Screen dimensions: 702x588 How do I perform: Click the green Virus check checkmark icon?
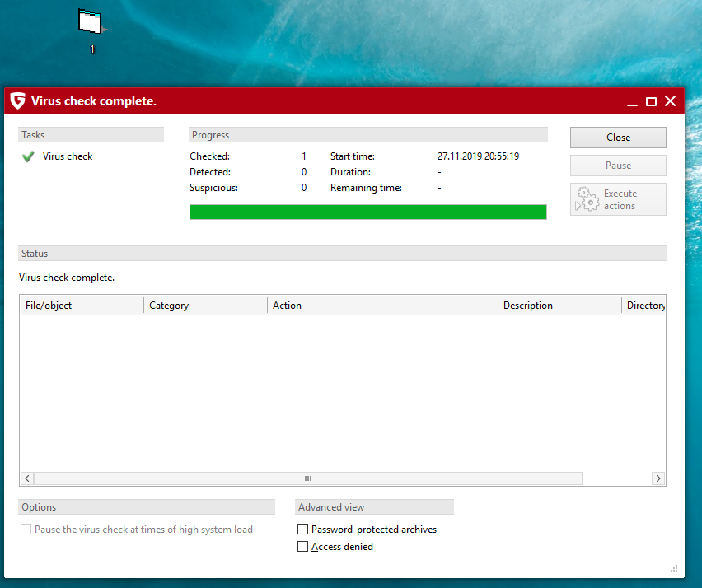coord(28,156)
